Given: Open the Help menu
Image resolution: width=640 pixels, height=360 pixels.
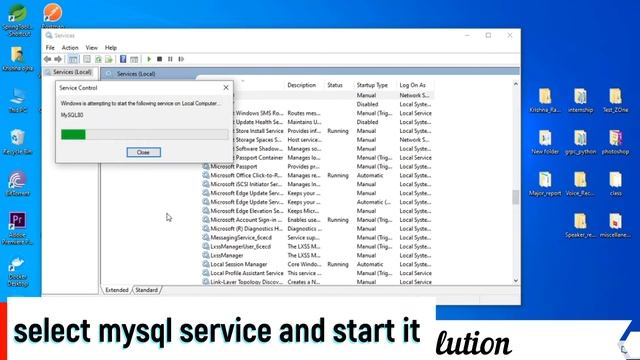Looking at the screenshot, I should 111,48.
